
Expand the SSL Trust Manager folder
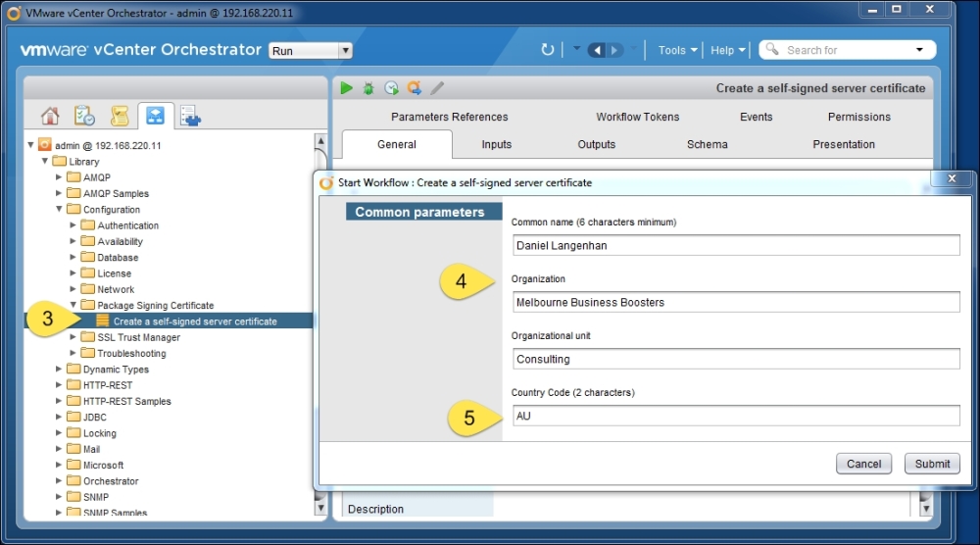tap(73, 337)
